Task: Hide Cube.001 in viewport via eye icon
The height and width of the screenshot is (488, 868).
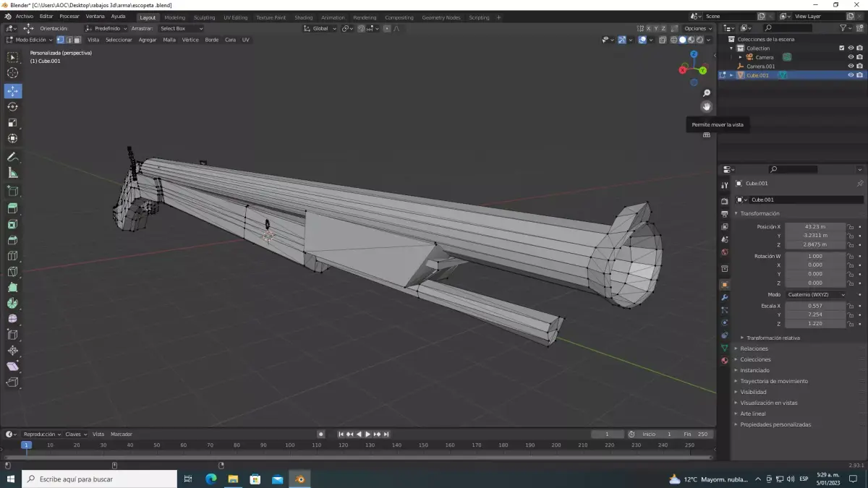Action: [851, 75]
